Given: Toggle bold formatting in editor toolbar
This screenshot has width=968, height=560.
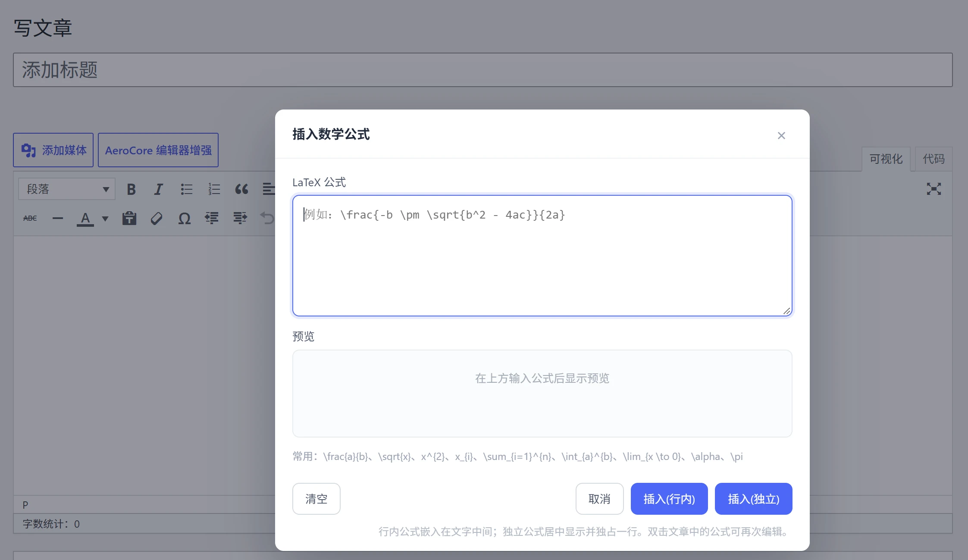Looking at the screenshot, I should click(x=131, y=189).
